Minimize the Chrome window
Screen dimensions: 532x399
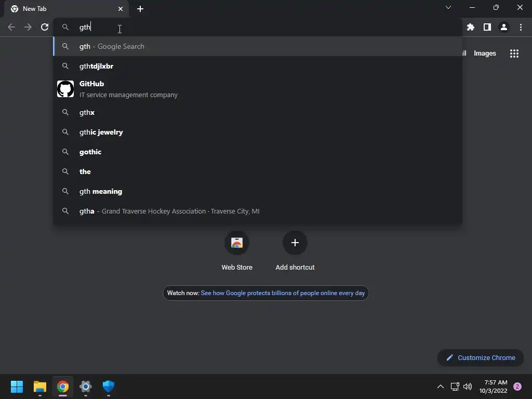pos(472,7)
